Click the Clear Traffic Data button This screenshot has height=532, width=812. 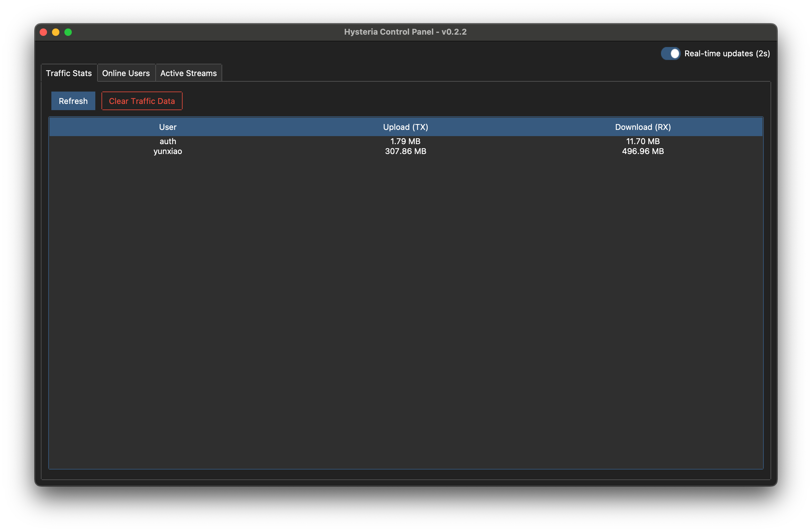pyautogui.click(x=142, y=101)
